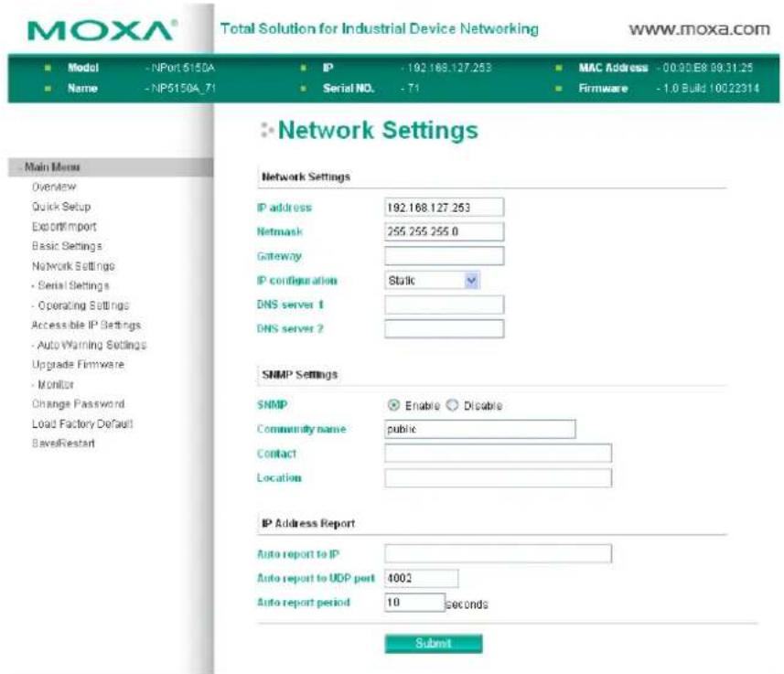Select the SNMP Enable radio button
The height and width of the screenshot is (674, 784).
point(393,405)
